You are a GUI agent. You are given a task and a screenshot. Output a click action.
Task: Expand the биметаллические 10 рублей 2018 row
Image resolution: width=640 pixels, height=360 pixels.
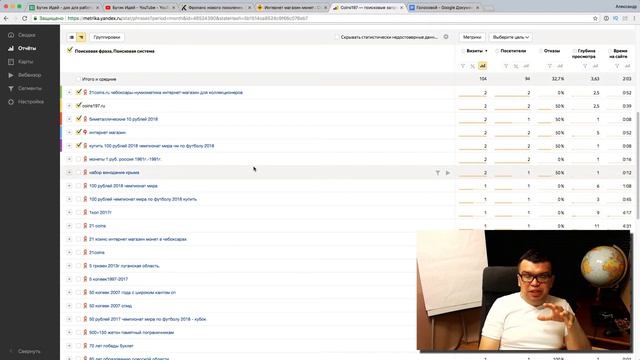[69, 119]
